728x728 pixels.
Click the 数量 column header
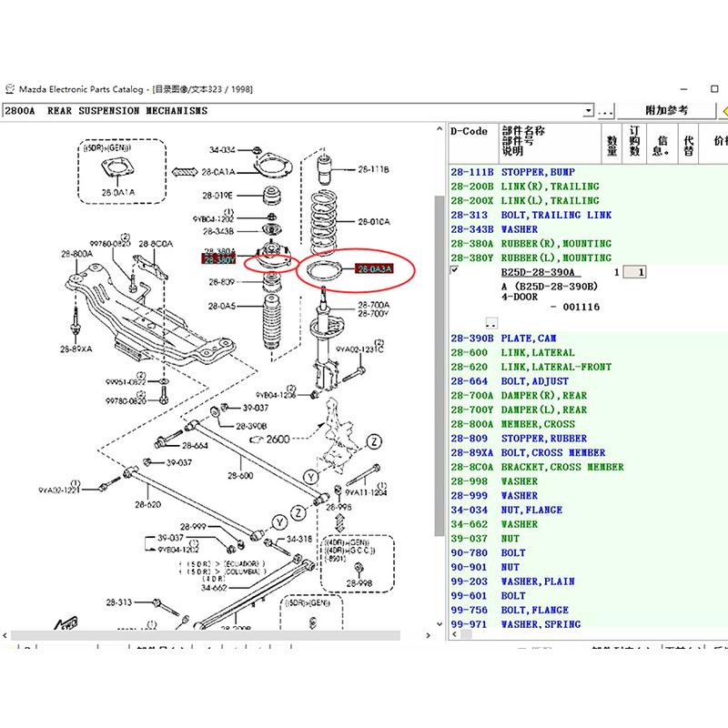tap(612, 143)
